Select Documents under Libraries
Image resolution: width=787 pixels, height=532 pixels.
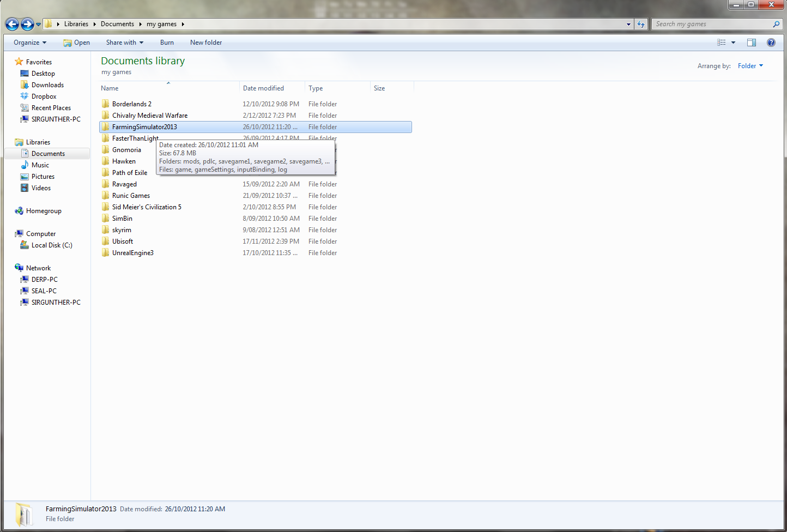pos(48,154)
